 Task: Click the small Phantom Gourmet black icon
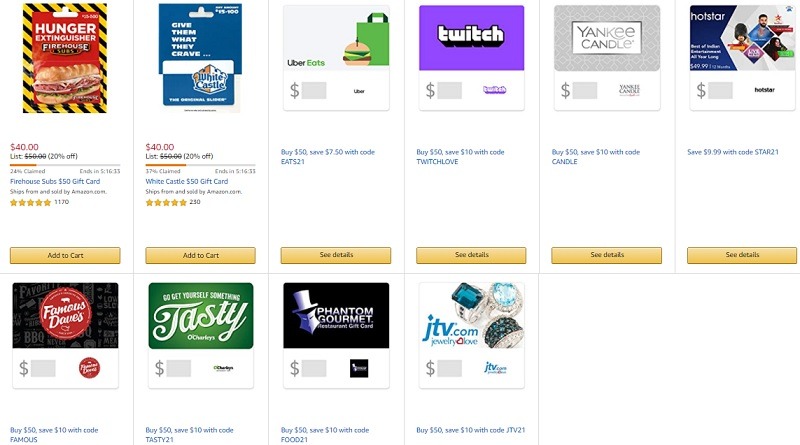(x=359, y=368)
